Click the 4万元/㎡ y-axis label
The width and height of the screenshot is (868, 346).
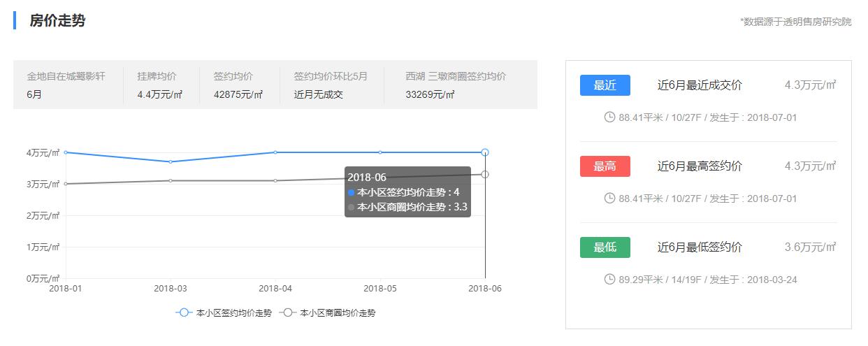(43, 152)
